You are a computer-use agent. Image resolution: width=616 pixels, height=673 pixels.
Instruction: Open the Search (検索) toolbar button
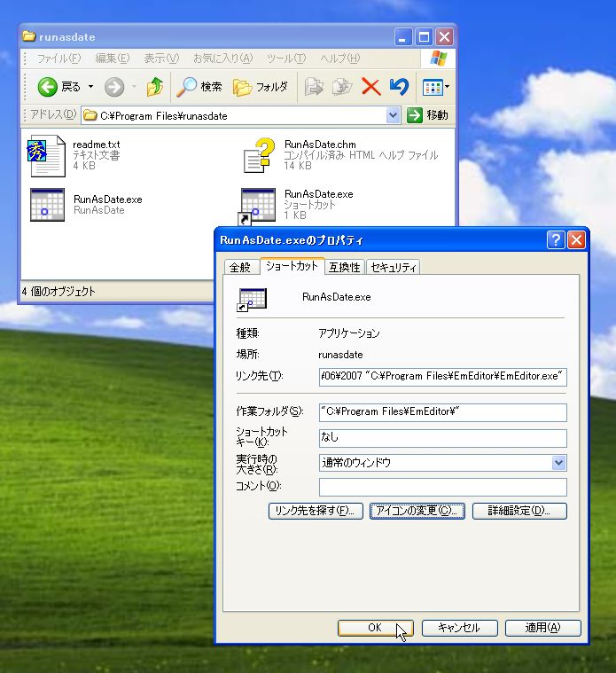(x=199, y=87)
